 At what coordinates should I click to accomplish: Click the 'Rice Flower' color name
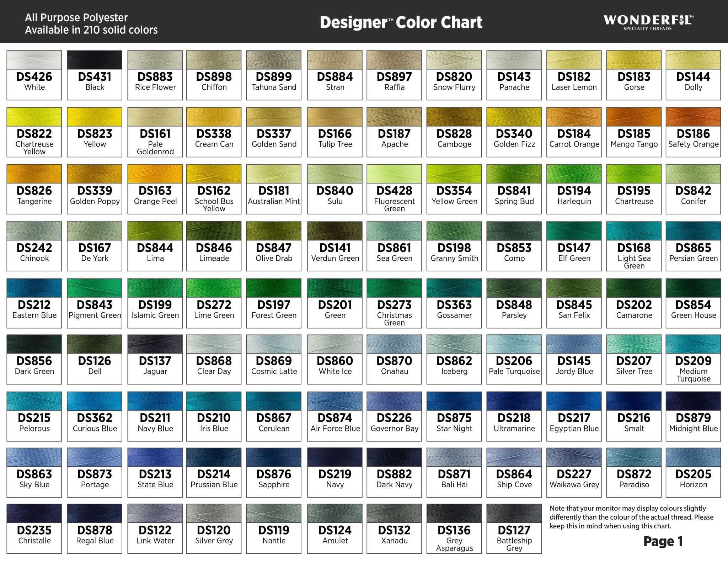155,87
